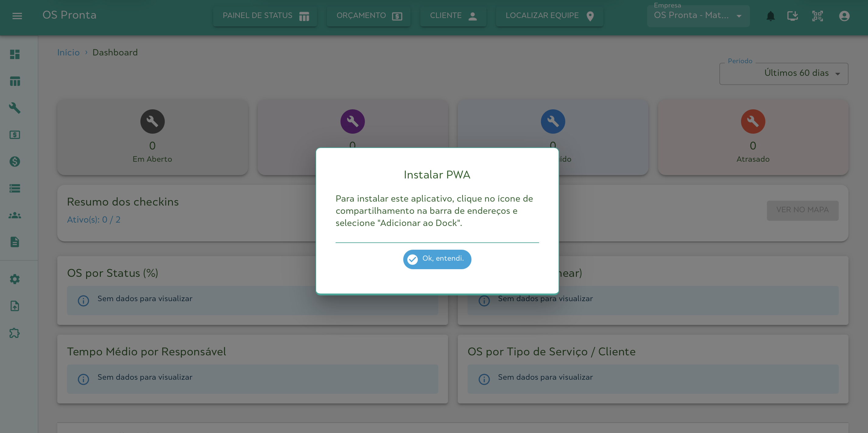Click the Início breadcrumb link
Viewport: 868px width, 433px height.
pos(69,53)
